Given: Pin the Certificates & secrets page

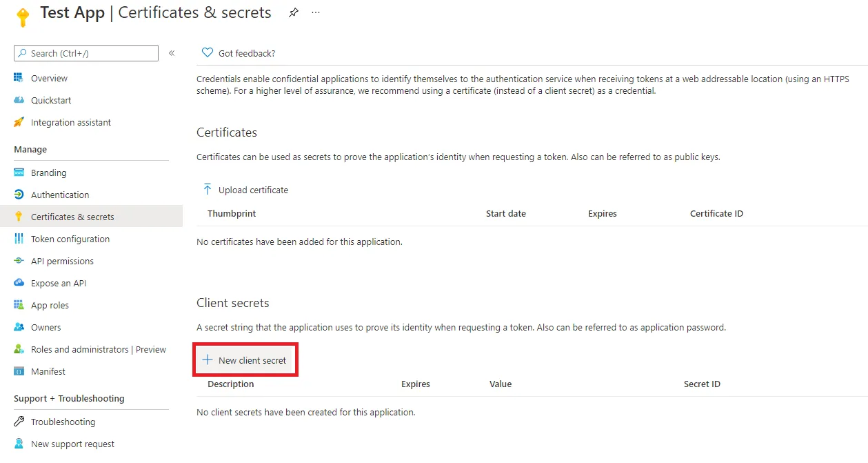Looking at the screenshot, I should [x=293, y=12].
